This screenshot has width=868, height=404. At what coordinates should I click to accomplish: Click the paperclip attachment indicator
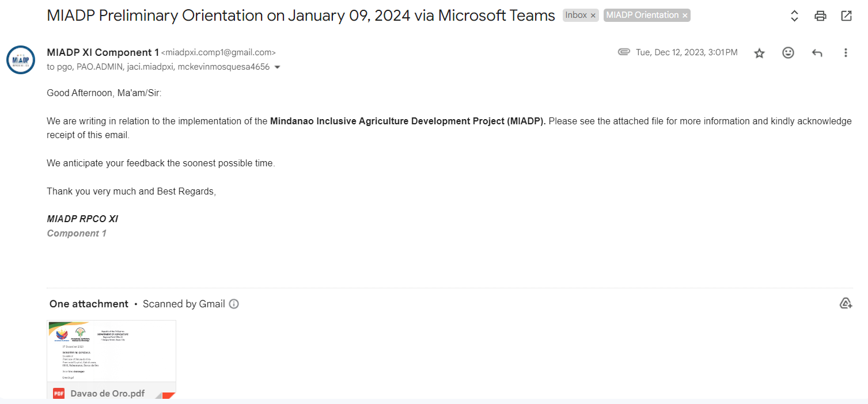click(623, 52)
